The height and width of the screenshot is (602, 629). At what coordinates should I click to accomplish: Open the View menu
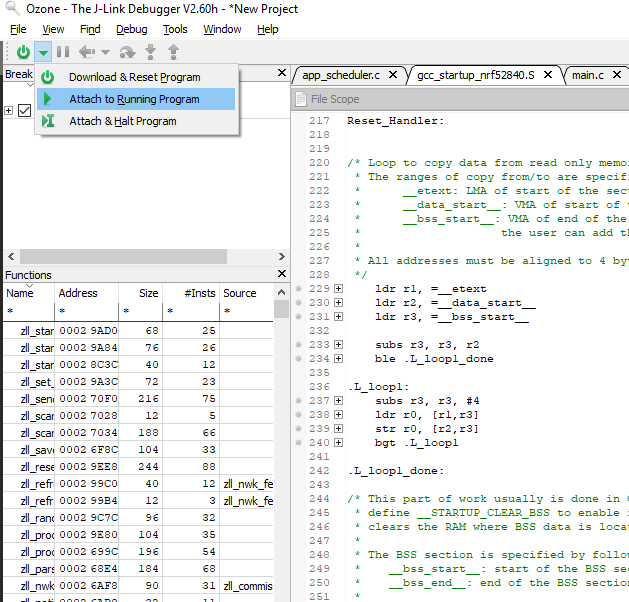(x=53, y=29)
